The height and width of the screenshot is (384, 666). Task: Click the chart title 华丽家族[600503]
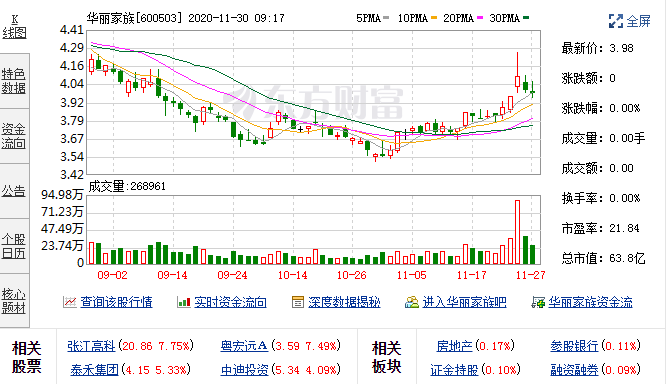(x=134, y=18)
